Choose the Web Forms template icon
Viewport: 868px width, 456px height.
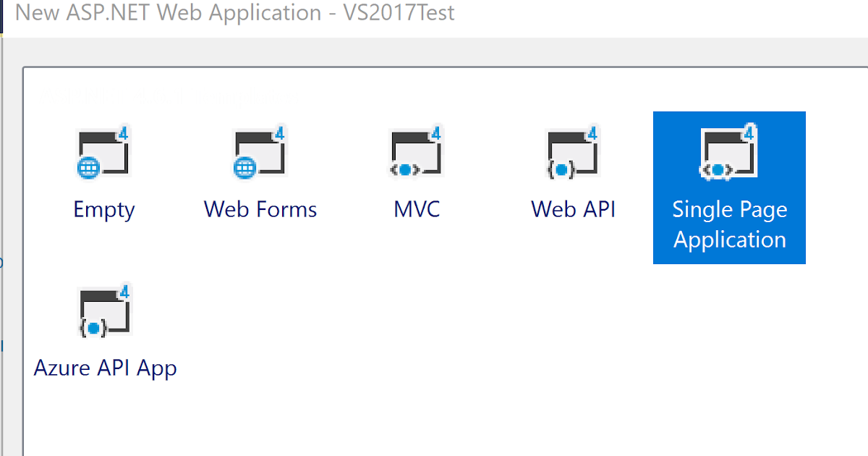click(260, 153)
